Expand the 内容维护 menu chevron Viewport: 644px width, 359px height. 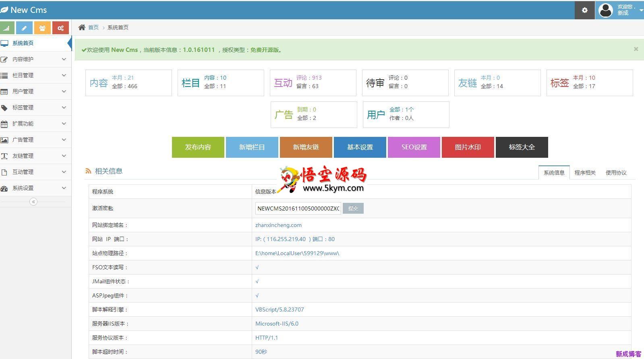point(64,59)
